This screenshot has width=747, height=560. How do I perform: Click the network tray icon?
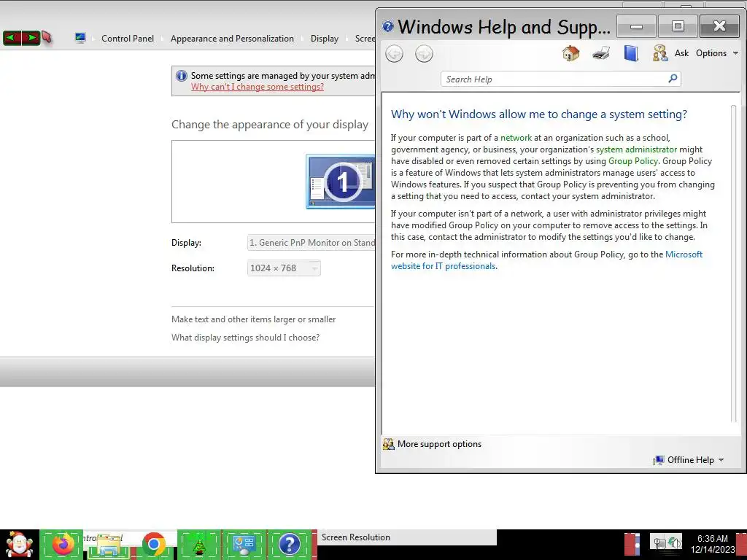click(x=659, y=543)
